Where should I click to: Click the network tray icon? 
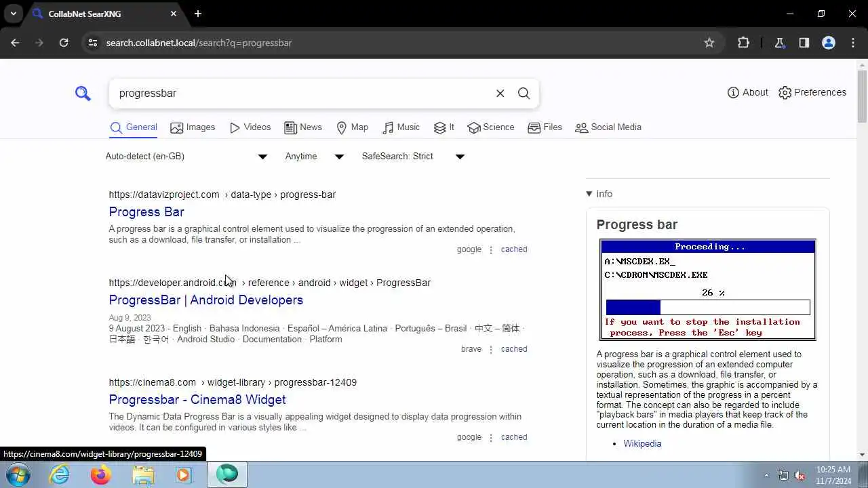pyautogui.click(x=783, y=476)
